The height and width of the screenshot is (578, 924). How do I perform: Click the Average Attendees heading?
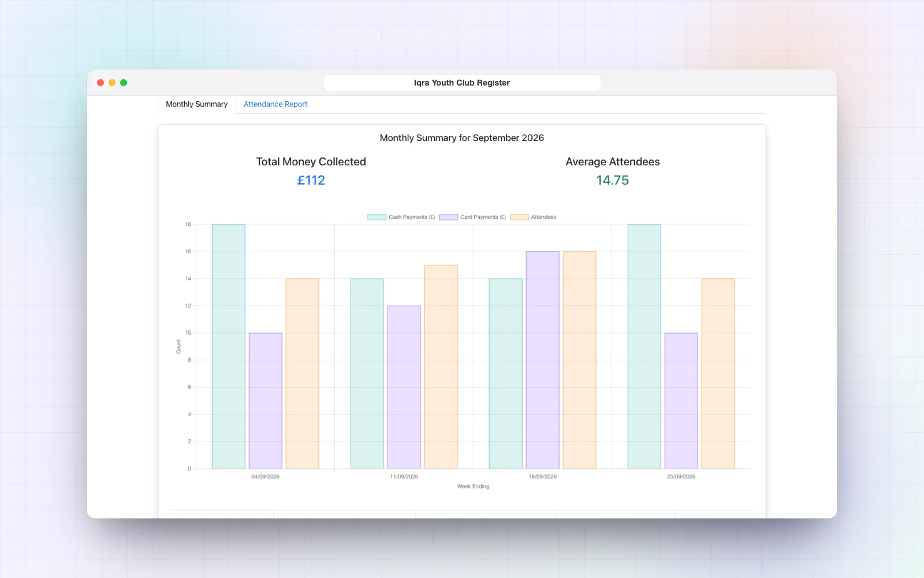click(x=613, y=162)
